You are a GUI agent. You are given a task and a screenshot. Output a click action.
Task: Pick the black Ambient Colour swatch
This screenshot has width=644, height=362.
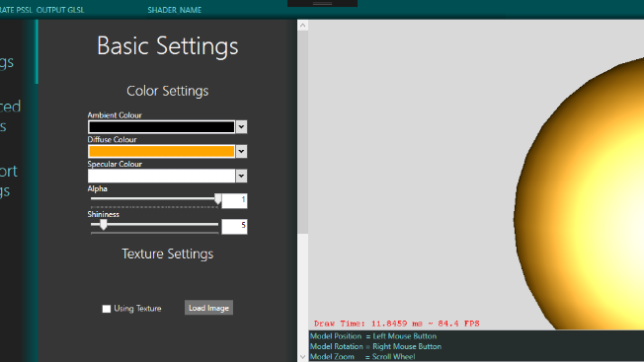pos(161,127)
